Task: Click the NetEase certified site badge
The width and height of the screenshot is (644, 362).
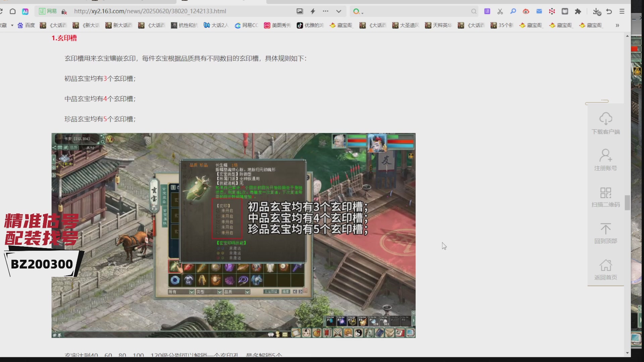Action: point(48,11)
